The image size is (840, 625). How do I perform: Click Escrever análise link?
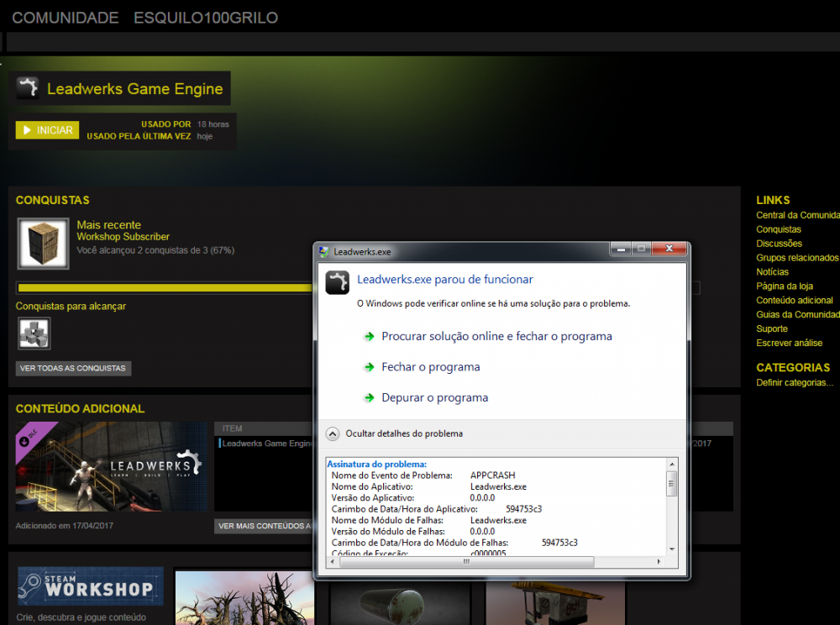pyautogui.click(x=789, y=343)
